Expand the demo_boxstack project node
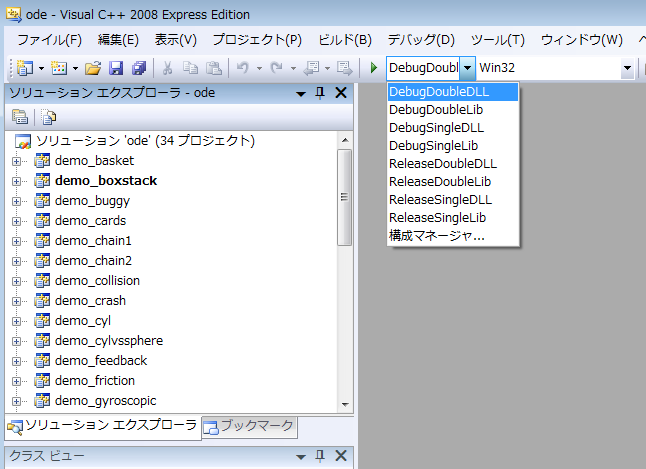Screen dimensions: 646x469 click(x=16, y=181)
